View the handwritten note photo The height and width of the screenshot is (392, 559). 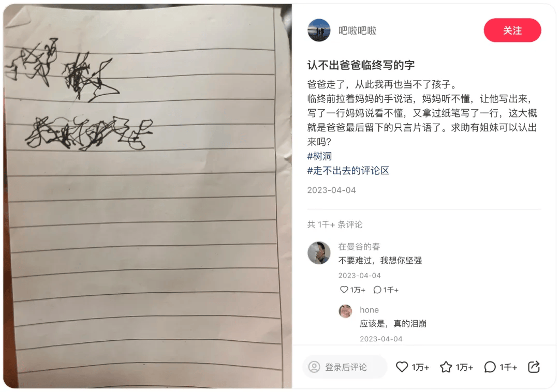coord(148,196)
